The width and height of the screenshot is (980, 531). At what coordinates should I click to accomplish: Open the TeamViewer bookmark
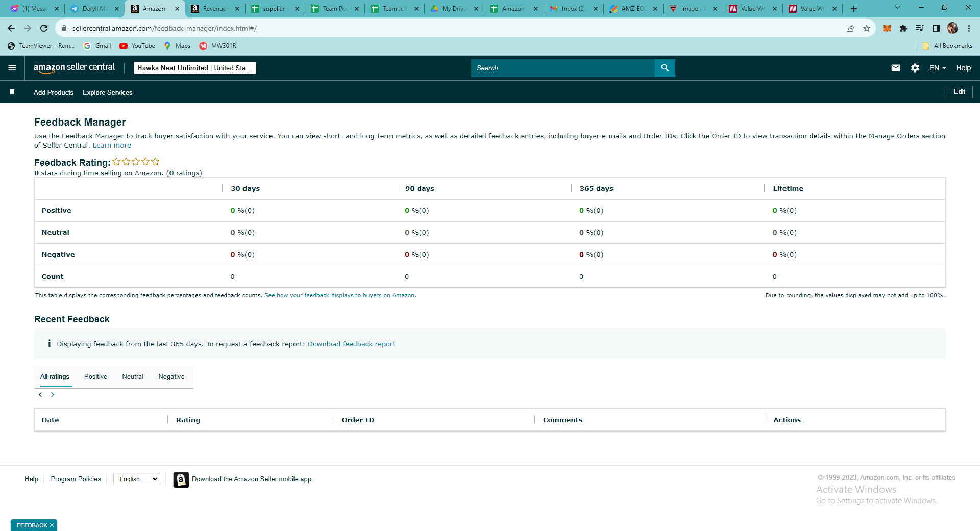tap(41, 46)
